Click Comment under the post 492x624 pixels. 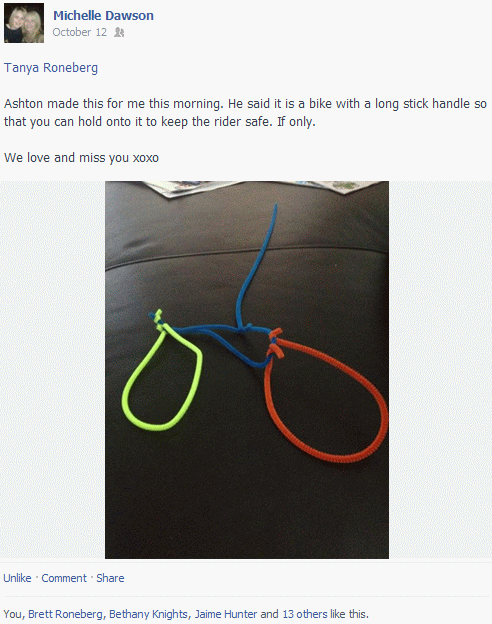tap(64, 578)
